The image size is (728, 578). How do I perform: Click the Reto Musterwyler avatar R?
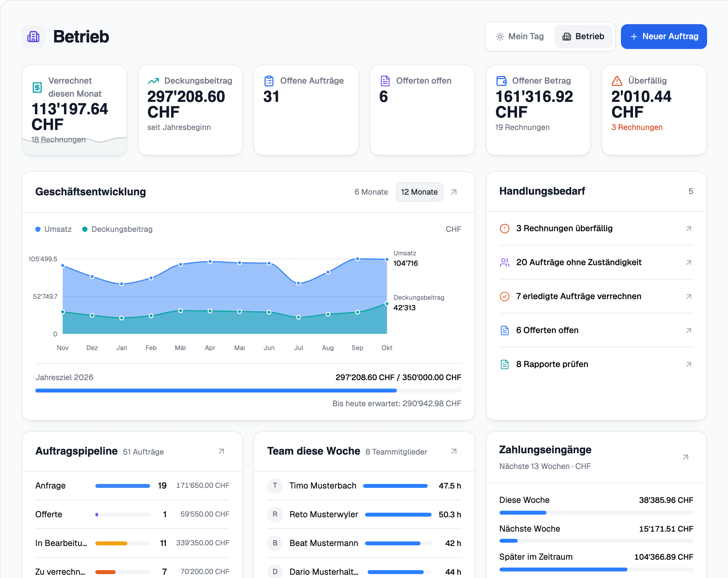(275, 514)
